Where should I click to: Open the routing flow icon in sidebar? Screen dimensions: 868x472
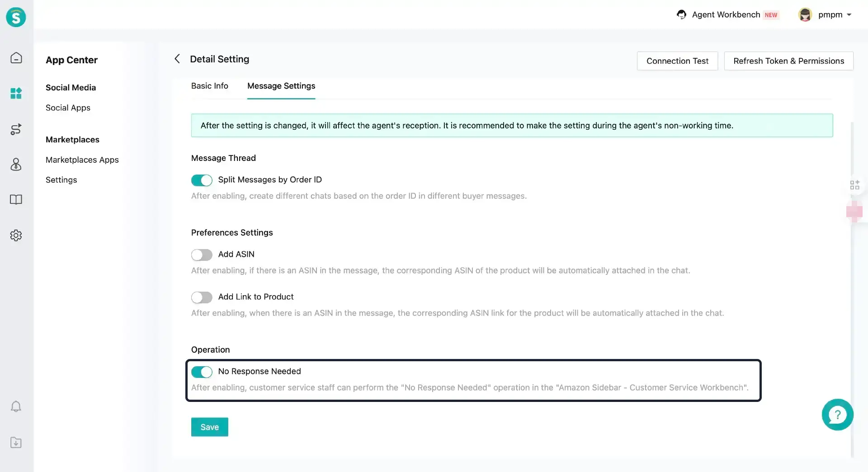16,129
